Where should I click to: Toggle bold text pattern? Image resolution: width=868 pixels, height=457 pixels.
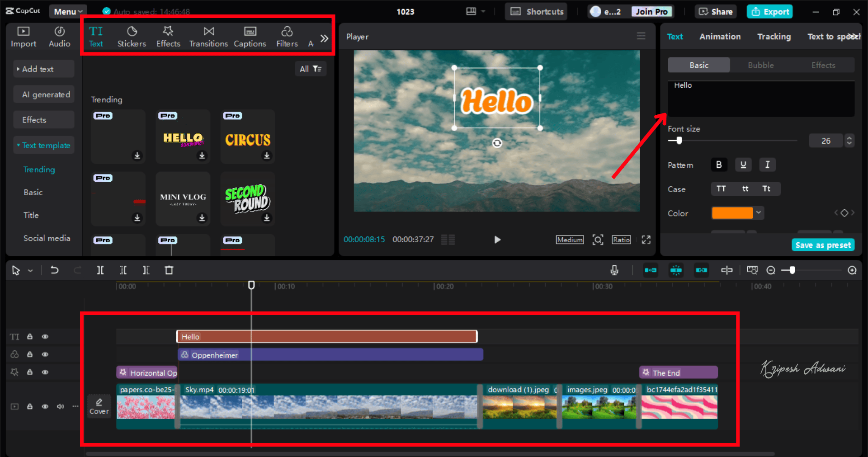click(719, 165)
